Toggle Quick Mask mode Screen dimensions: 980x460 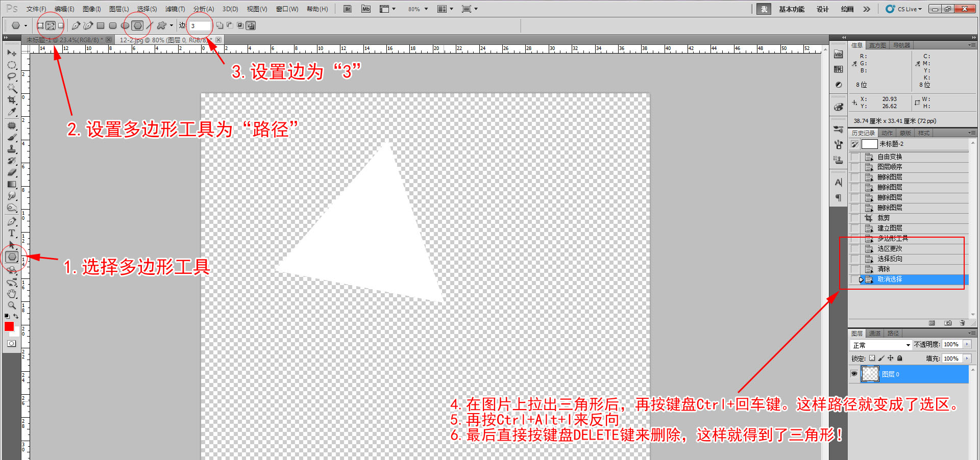click(12, 344)
